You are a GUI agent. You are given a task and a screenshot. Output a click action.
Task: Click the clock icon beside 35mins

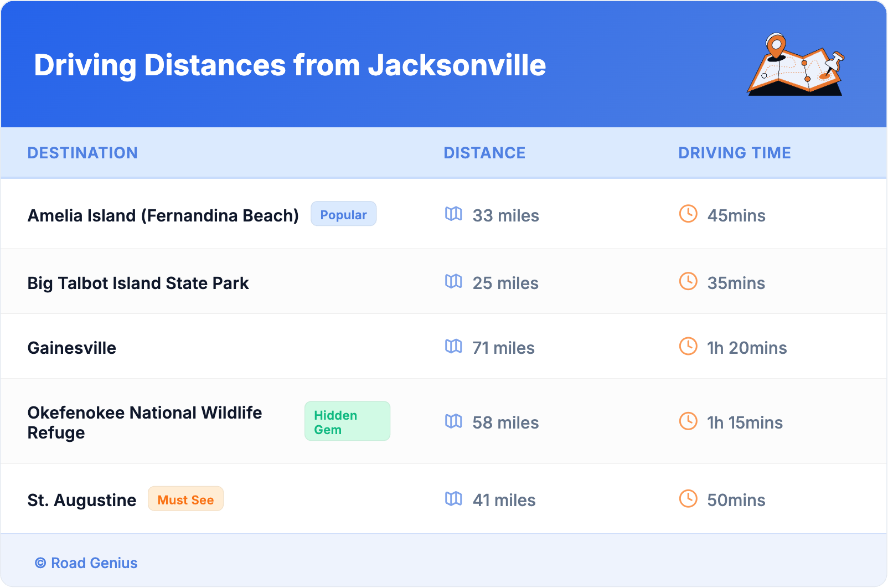688,281
